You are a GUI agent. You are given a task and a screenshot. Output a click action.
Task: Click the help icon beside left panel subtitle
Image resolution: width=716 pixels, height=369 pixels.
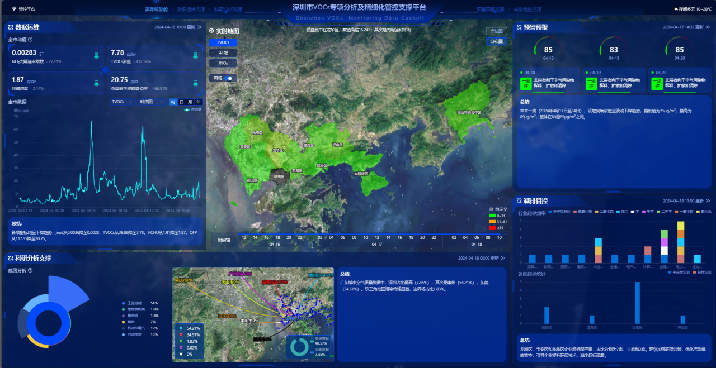(x=30, y=39)
